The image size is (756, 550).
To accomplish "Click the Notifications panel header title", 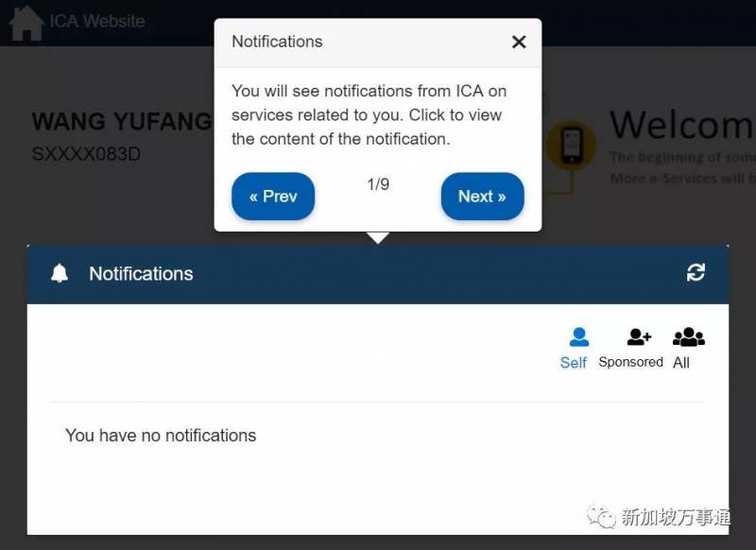I will tap(141, 274).
